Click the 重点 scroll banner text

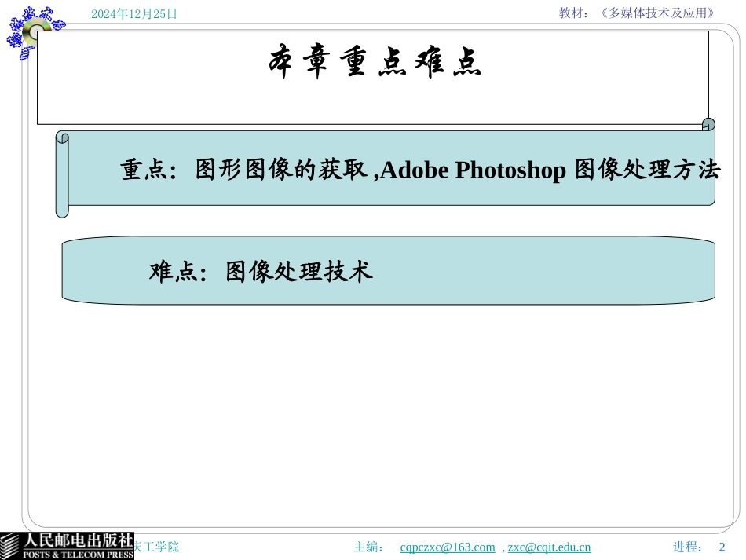pyautogui.click(x=420, y=170)
